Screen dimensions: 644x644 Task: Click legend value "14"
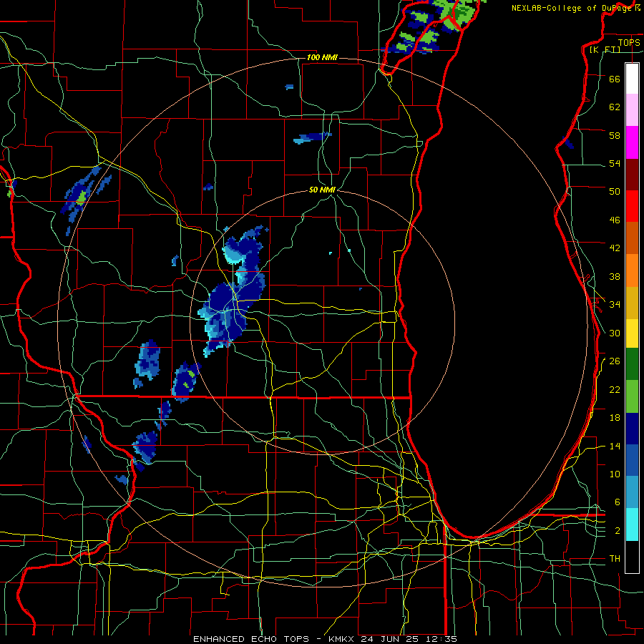pyautogui.click(x=615, y=446)
